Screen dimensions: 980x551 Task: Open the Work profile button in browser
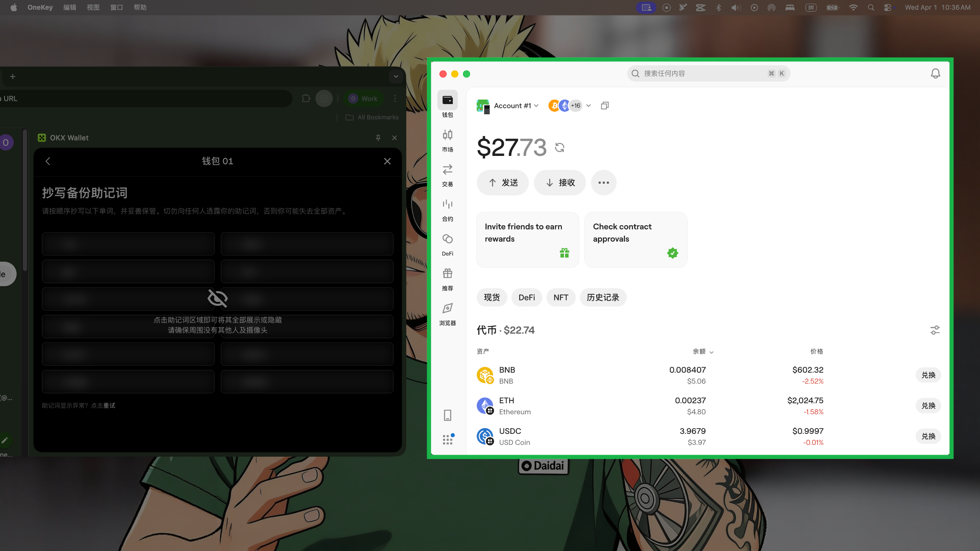click(x=363, y=98)
